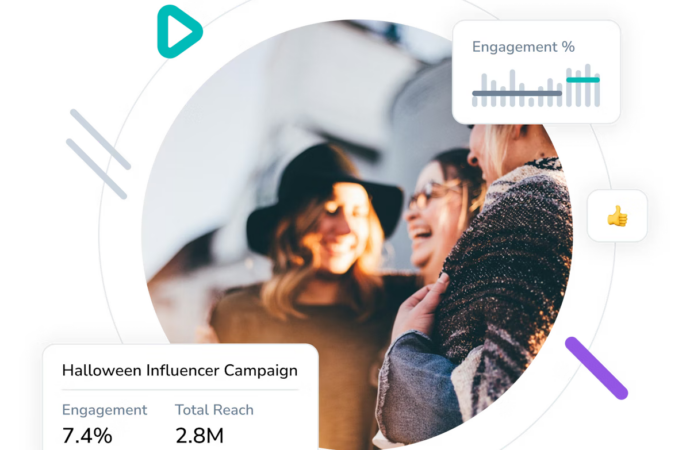This screenshot has width=690, height=450.
Task: Click the '2.8M' total reach value
Action: [x=200, y=435]
